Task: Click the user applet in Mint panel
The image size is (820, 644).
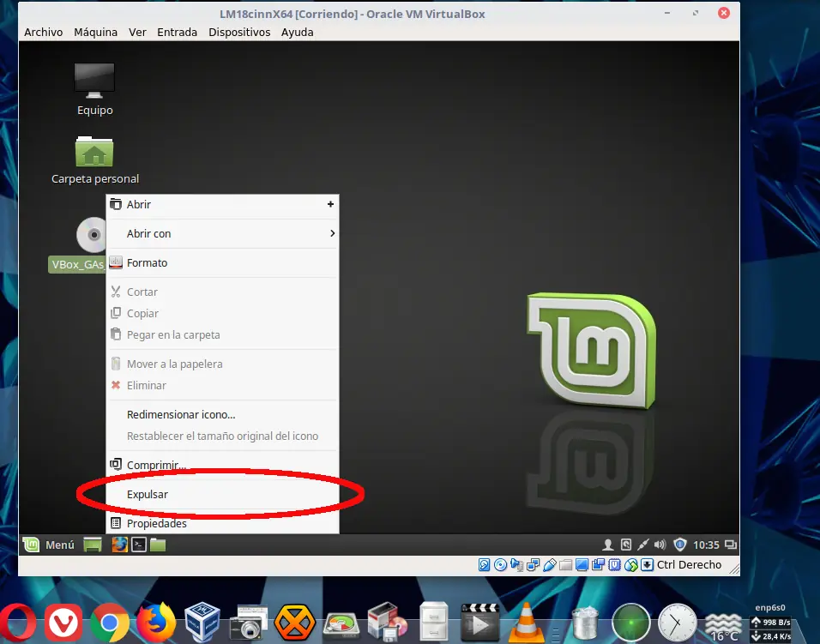Action: 607,545
